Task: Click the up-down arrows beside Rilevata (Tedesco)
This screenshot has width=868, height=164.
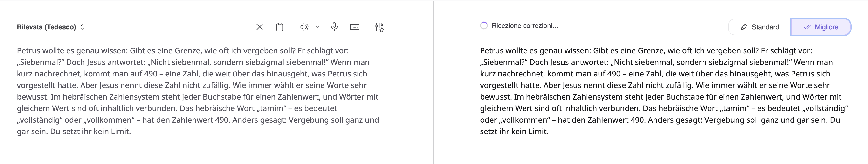Action: (83, 27)
